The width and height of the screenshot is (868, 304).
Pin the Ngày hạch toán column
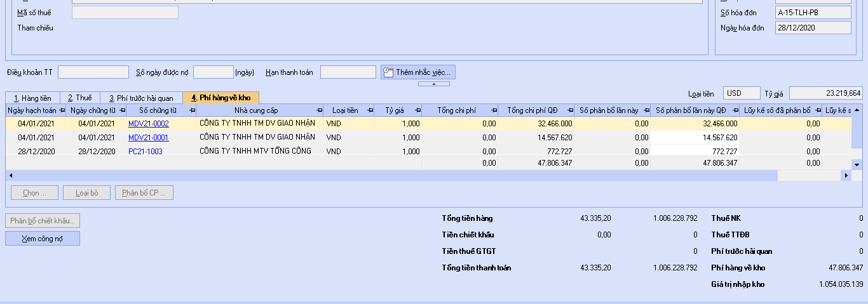click(x=62, y=110)
